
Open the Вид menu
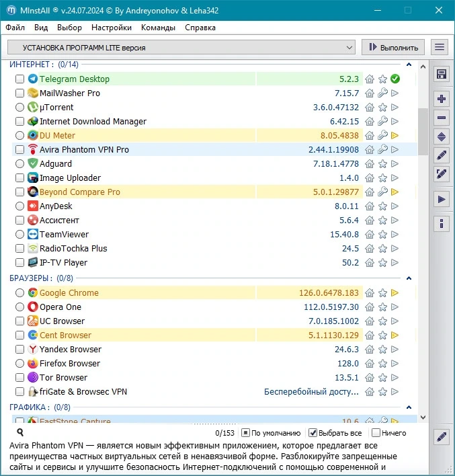coord(41,28)
